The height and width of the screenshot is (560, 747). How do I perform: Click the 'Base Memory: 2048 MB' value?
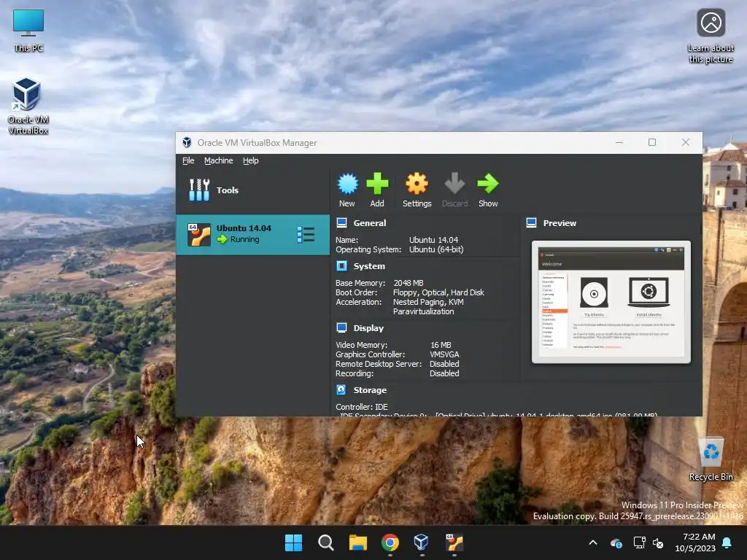pos(409,283)
